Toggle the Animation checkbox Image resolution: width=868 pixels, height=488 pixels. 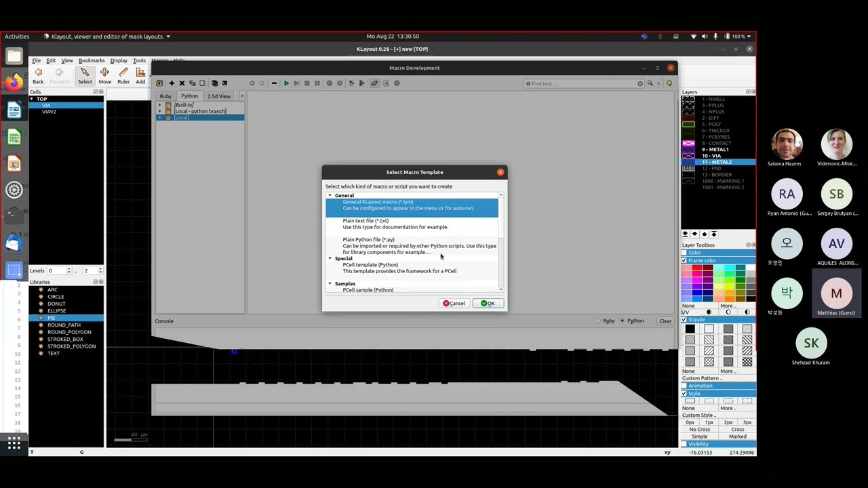(x=684, y=386)
